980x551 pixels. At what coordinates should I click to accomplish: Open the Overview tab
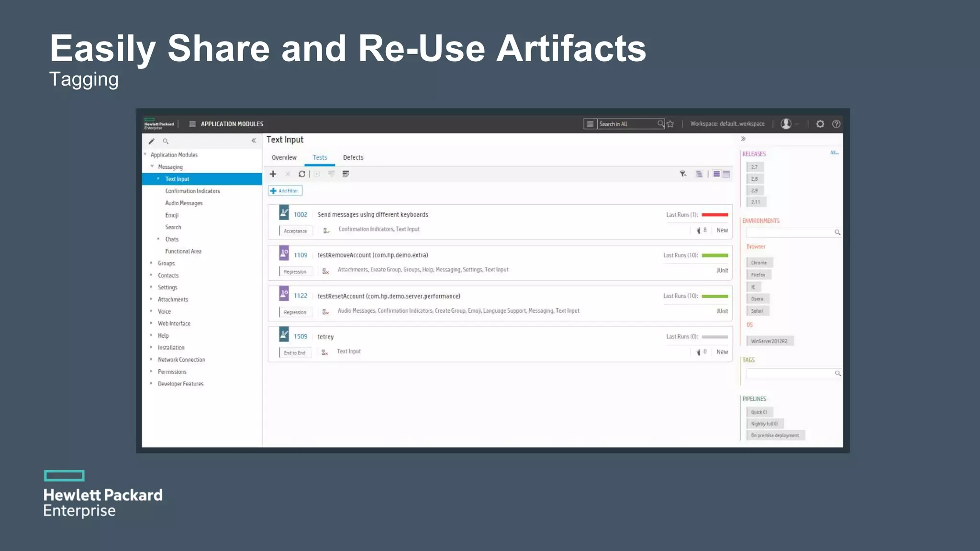284,157
